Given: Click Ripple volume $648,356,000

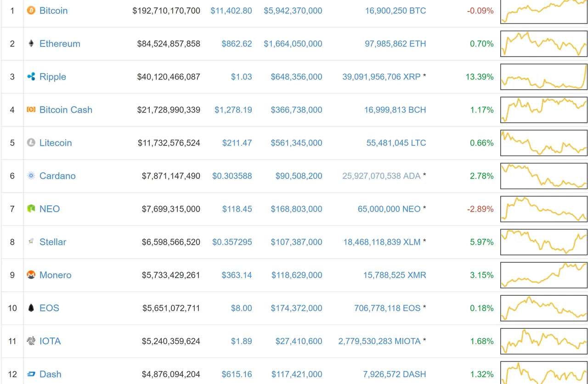Looking at the screenshot, I should 297,77.
